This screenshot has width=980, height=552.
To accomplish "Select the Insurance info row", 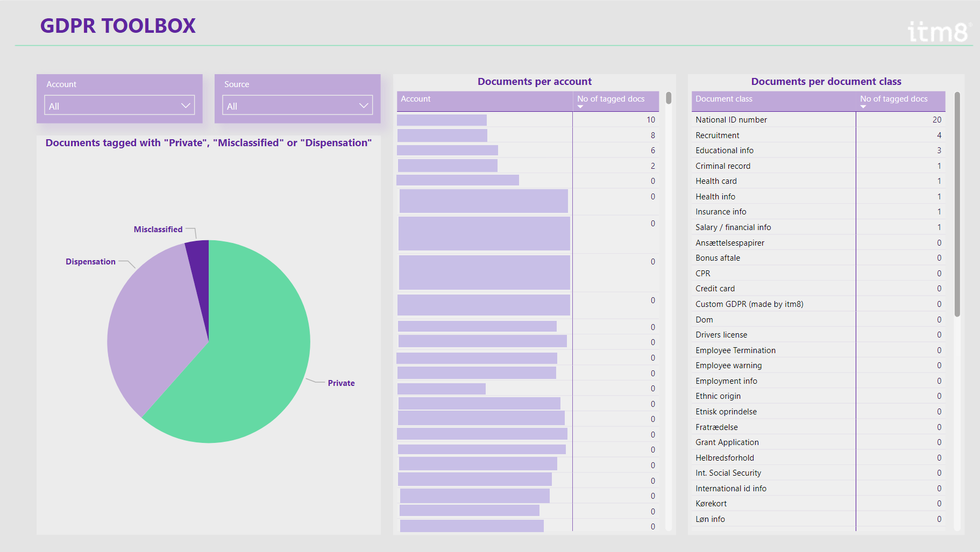I will [x=818, y=212].
